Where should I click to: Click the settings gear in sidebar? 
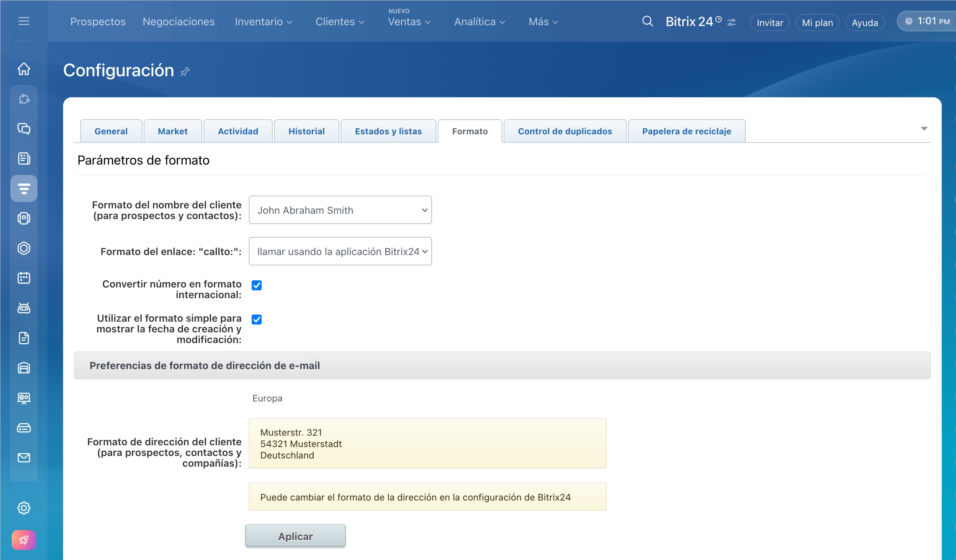point(24,508)
